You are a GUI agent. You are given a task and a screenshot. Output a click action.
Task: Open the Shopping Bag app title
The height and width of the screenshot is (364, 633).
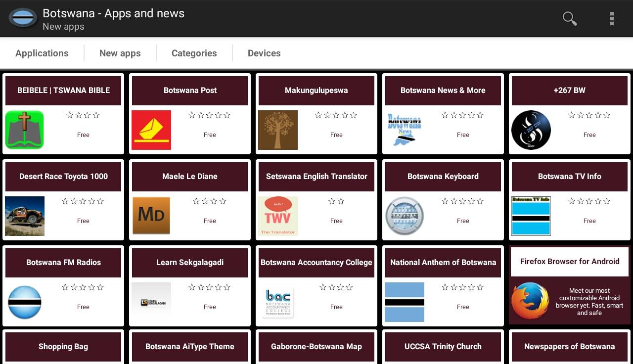(x=63, y=347)
